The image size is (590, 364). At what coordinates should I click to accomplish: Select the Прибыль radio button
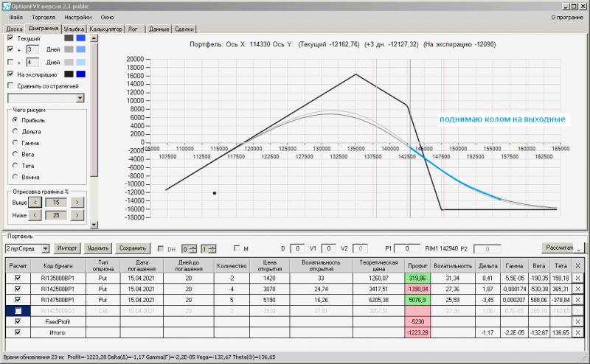pyautogui.click(x=15, y=120)
